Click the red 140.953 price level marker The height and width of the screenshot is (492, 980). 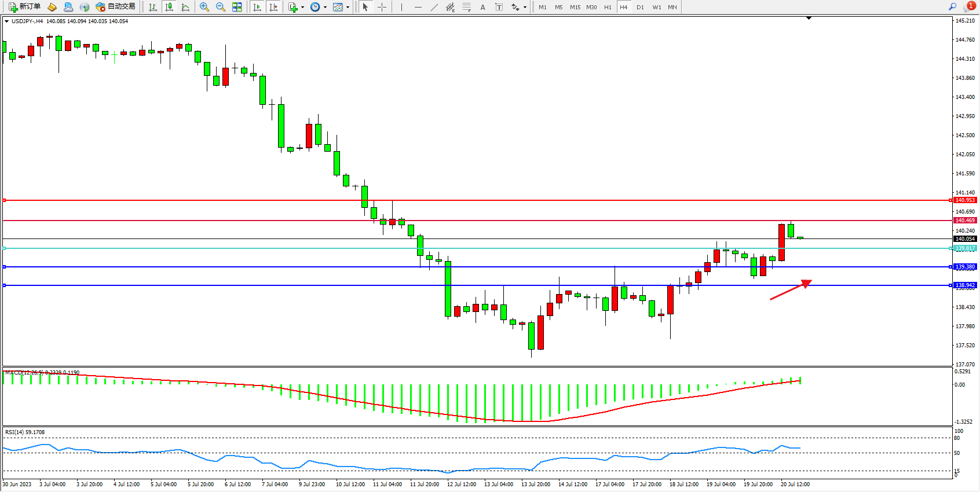click(965, 200)
